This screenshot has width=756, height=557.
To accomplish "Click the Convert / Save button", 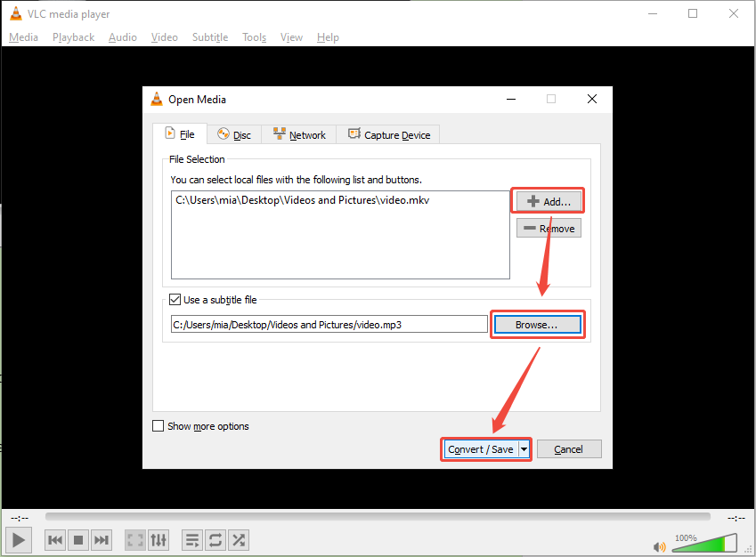I will [x=481, y=449].
